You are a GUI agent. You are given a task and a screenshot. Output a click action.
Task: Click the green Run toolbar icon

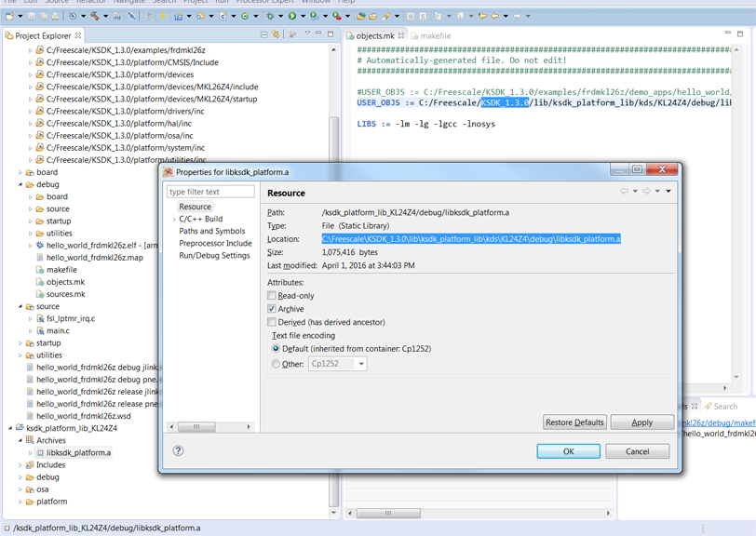(x=292, y=16)
